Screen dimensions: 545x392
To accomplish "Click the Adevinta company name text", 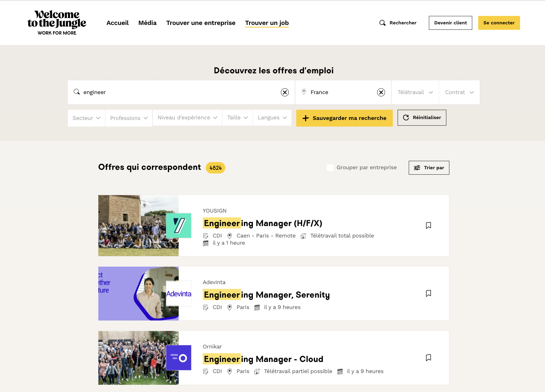I will pyautogui.click(x=214, y=282).
